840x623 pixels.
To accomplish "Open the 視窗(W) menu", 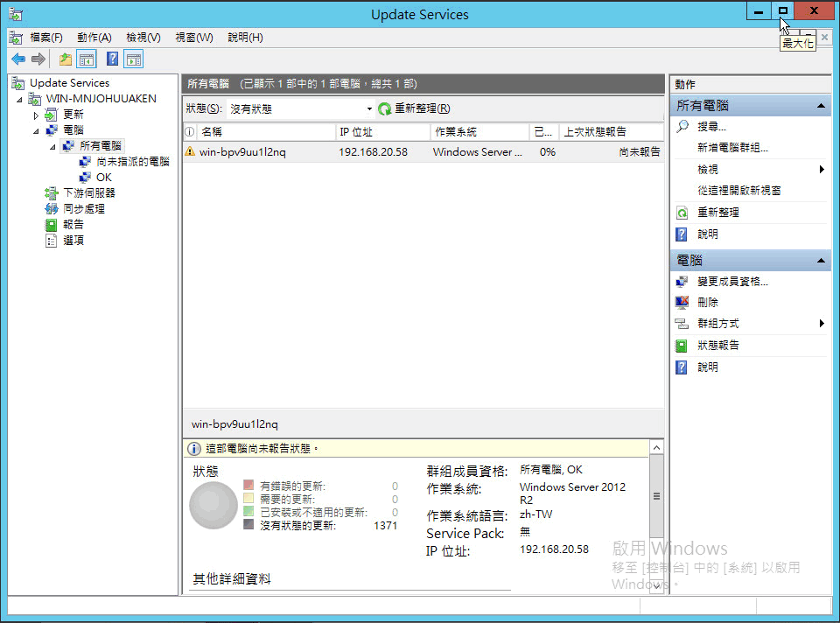I will click(x=194, y=38).
